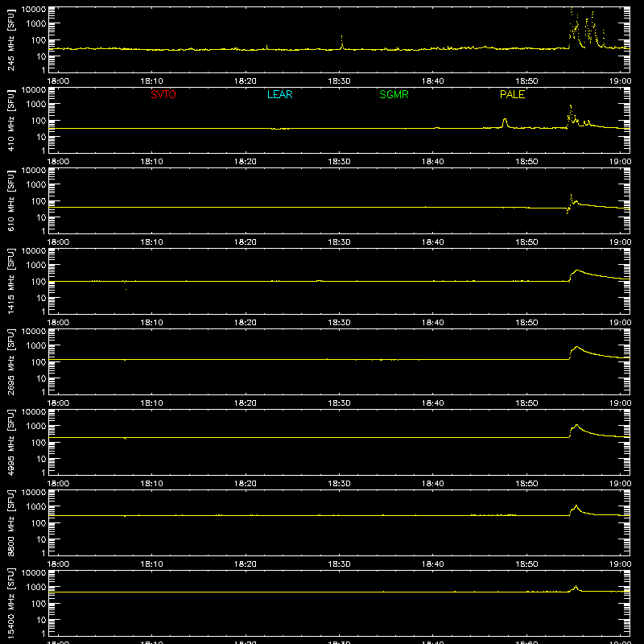Click the 1000 tick label on the 15400 MHz axis
644x644 pixels.
click(x=36, y=587)
